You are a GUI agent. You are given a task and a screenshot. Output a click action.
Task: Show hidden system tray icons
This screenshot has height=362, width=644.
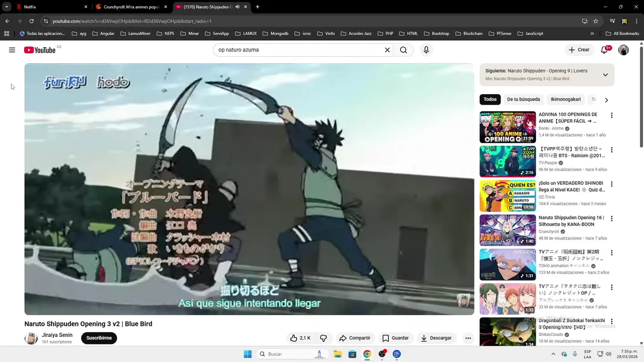click(553, 354)
